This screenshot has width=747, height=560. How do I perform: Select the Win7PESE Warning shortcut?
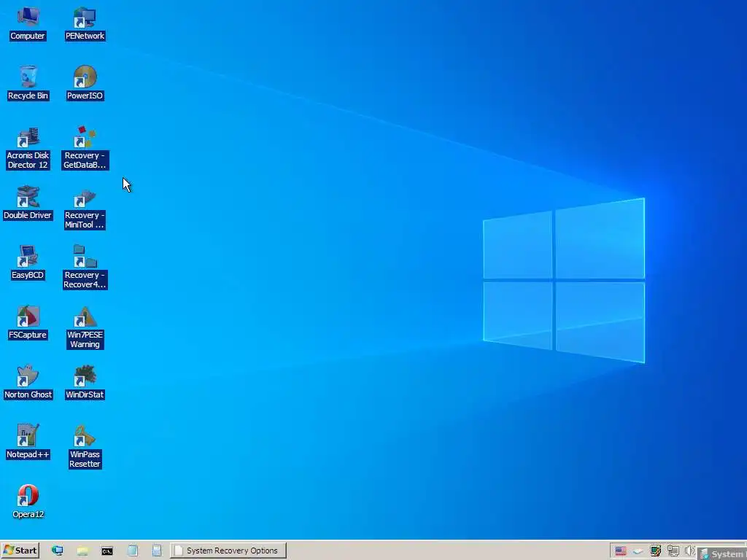85,327
